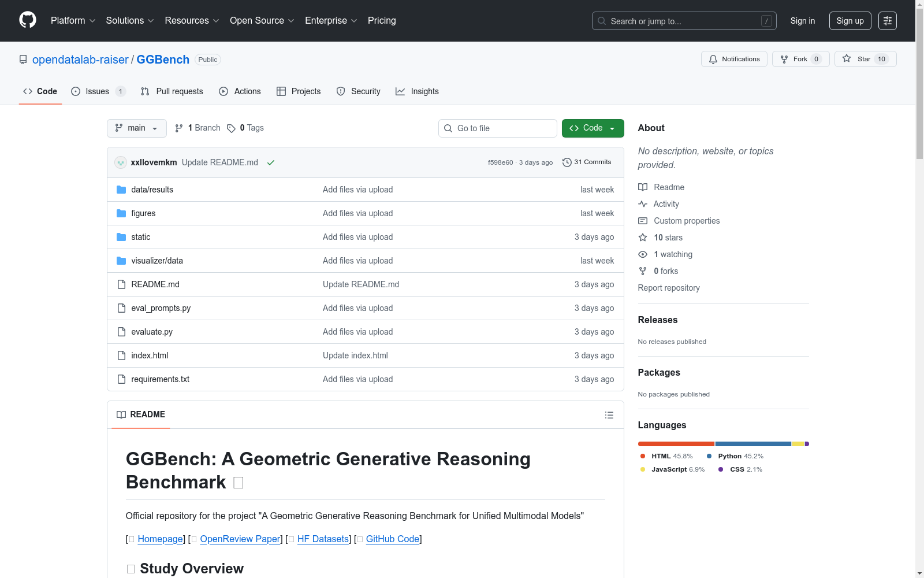Open the GGBench repository link

(163, 60)
